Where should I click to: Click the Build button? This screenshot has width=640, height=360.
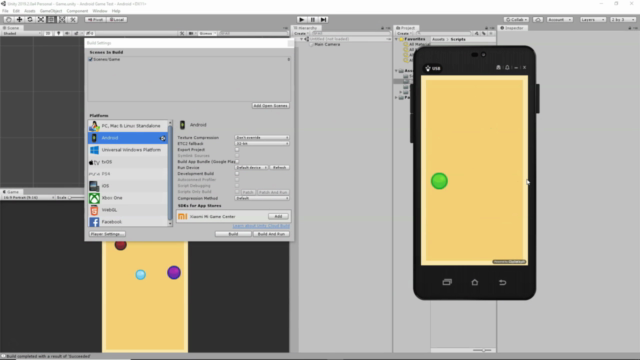point(233,234)
